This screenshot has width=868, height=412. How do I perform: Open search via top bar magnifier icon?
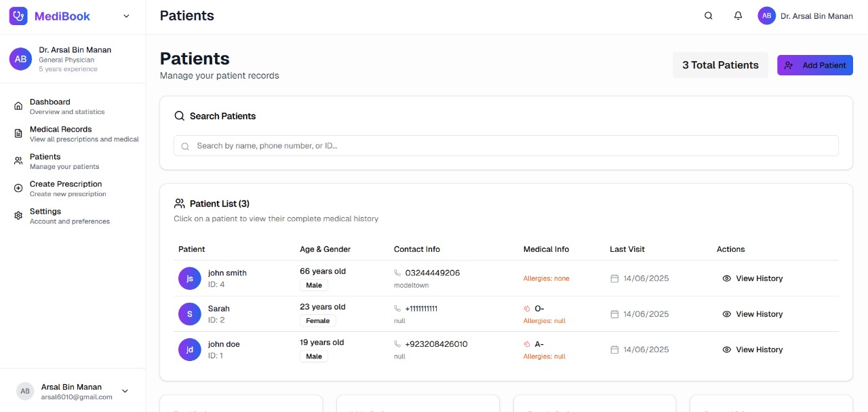point(709,16)
